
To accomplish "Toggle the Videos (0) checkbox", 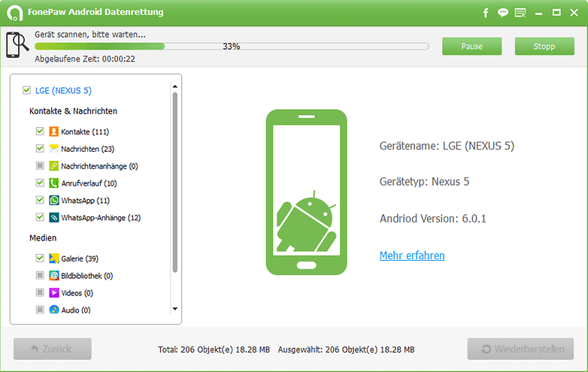I will point(40,292).
